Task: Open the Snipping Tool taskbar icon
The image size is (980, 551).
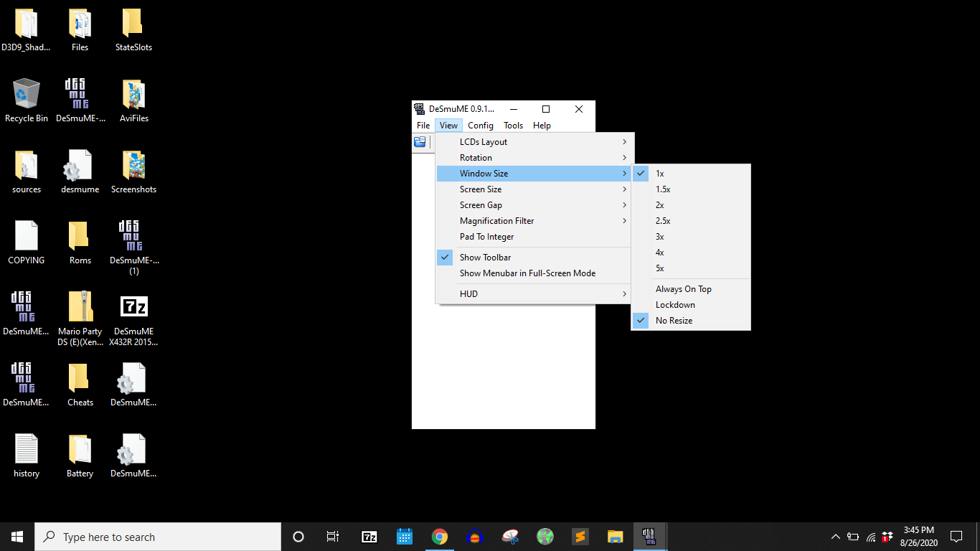Action: point(510,537)
